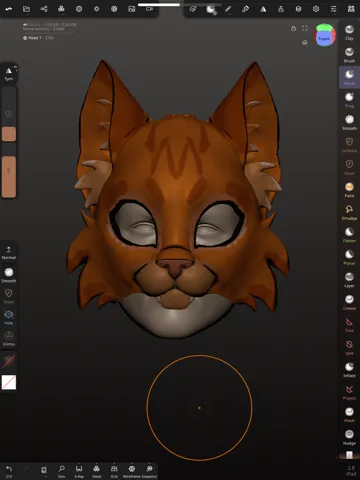Toggle Wireframe display
The height and width of the screenshot is (480, 360).
tap(132, 471)
